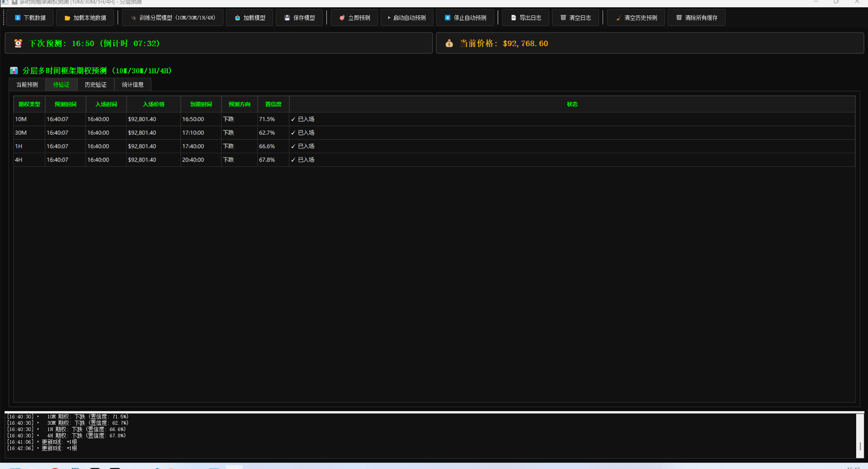Image resolution: width=868 pixels, height=469 pixels.
Task: Open 加载本地数据 folder button
Action: click(85, 18)
